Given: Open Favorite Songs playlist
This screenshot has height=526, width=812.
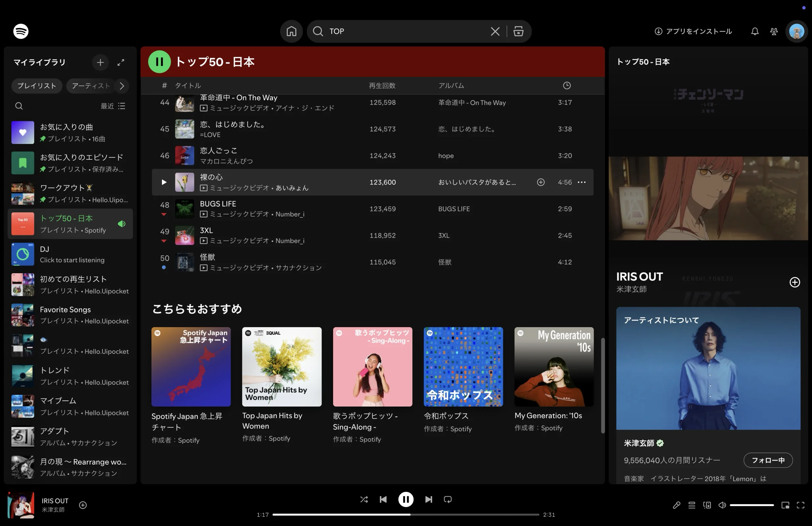Looking at the screenshot, I should 70,315.
